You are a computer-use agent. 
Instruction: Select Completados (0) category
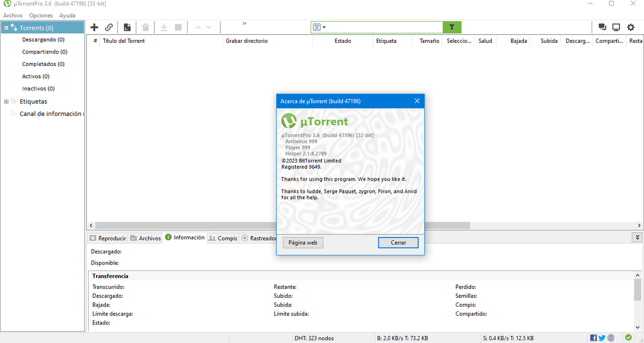43,64
